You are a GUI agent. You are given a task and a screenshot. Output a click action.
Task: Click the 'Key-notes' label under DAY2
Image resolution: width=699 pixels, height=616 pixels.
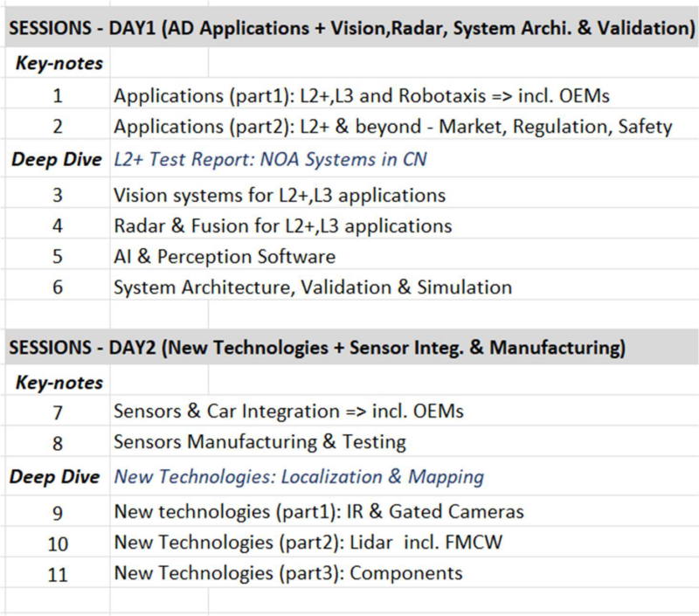point(57,382)
